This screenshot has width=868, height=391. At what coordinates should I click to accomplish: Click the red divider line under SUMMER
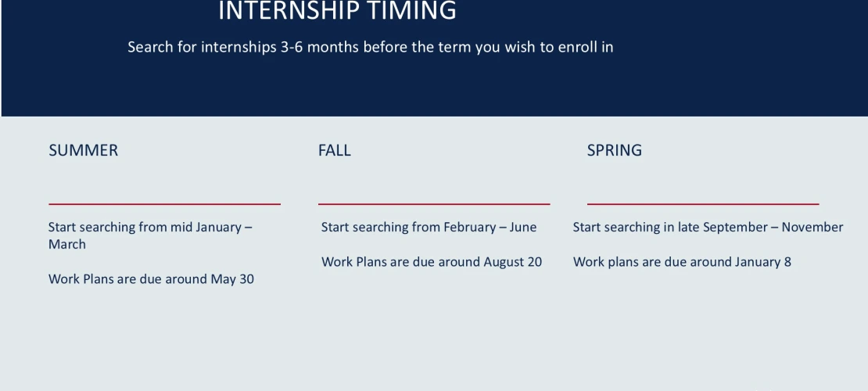(164, 204)
